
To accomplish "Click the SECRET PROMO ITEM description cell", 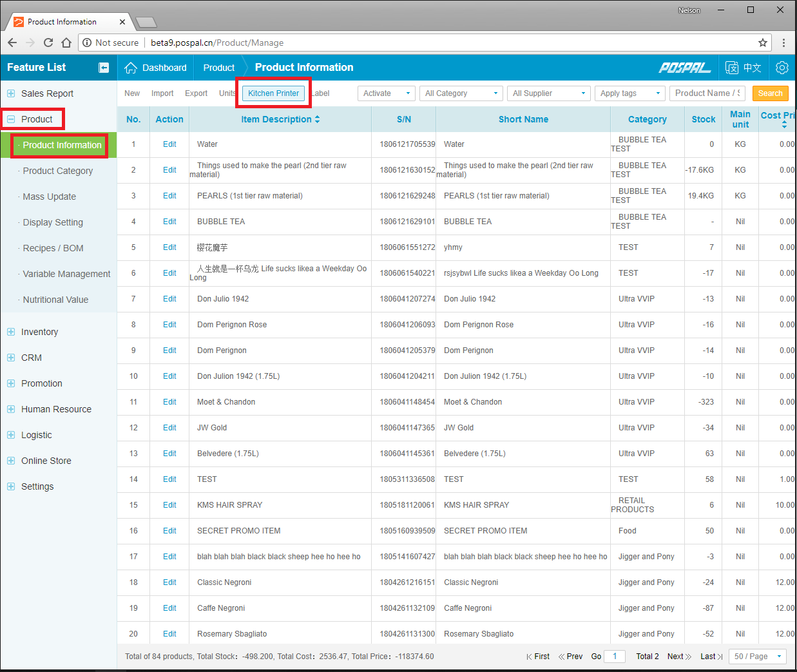I will click(x=280, y=531).
